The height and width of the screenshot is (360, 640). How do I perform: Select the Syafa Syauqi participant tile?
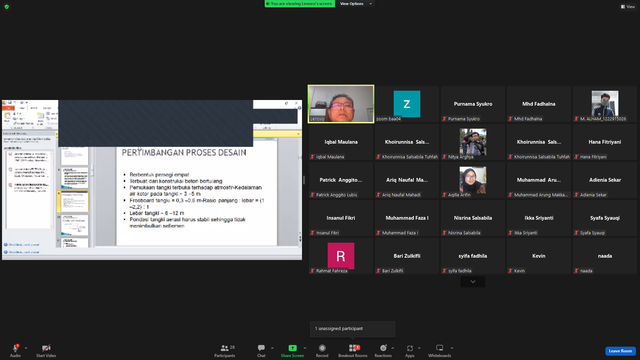[605, 218]
